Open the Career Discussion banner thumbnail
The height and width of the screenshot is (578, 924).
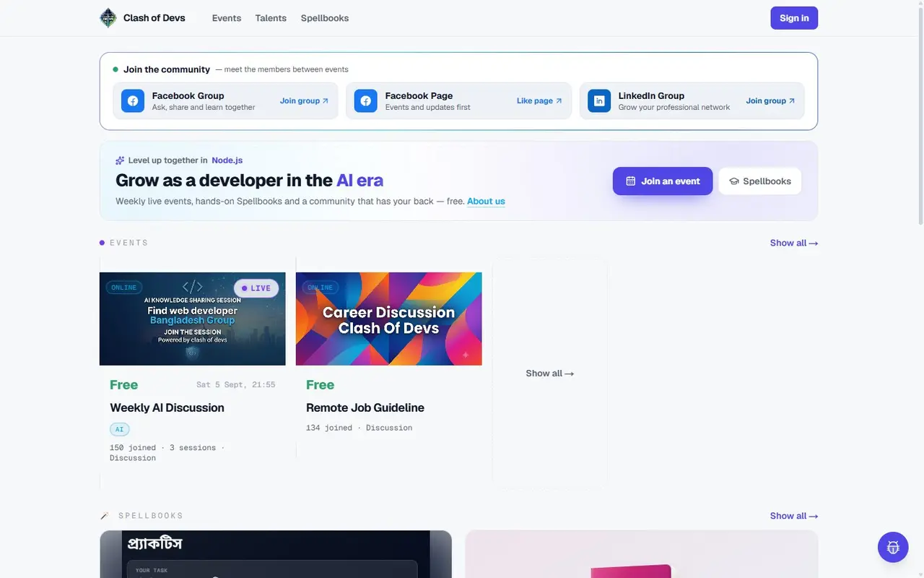click(x=389, y=319)
